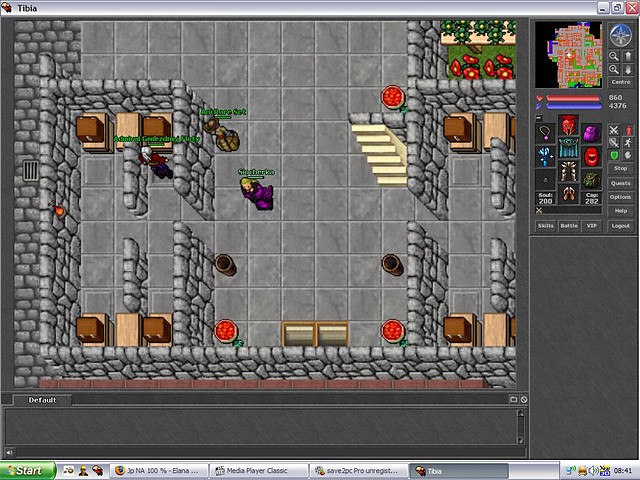Move minimap one floor up
640x480 pixels.
point(628,56)
